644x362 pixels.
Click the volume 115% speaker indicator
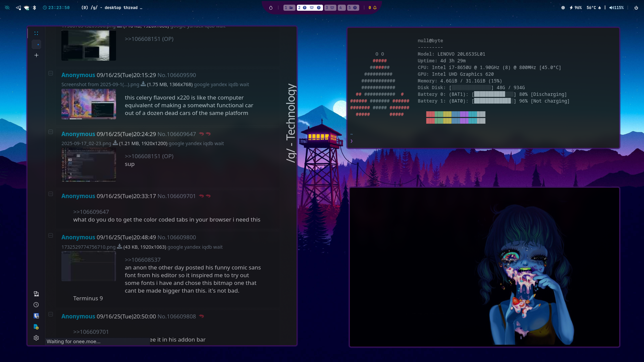(x=616, y=8)
